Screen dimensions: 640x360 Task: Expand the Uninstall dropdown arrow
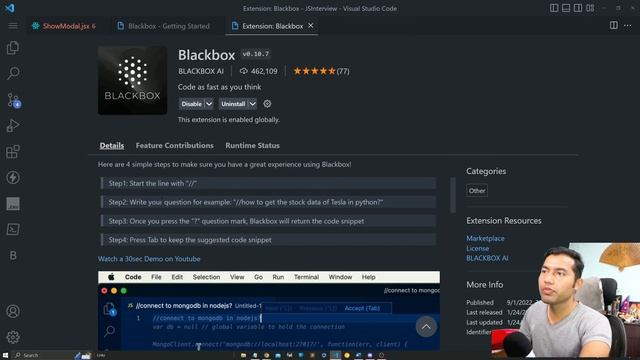tap(253, 104)
